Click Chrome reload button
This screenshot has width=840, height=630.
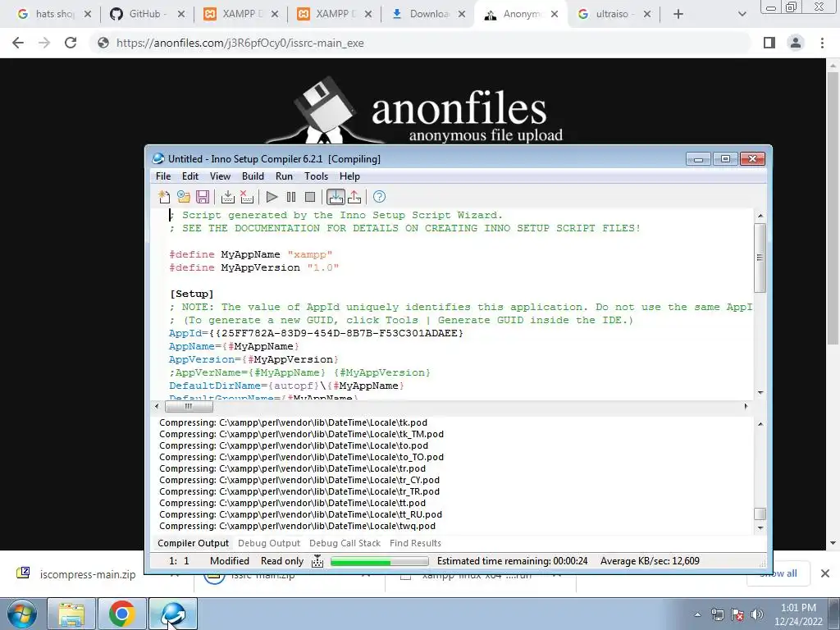coord(71,43)
